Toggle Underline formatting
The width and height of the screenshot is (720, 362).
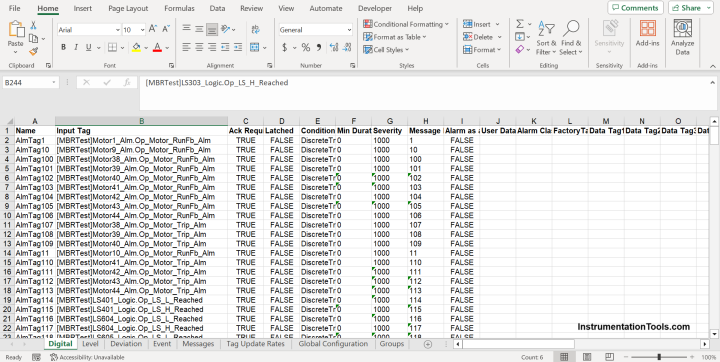click(x=88, y=47)
